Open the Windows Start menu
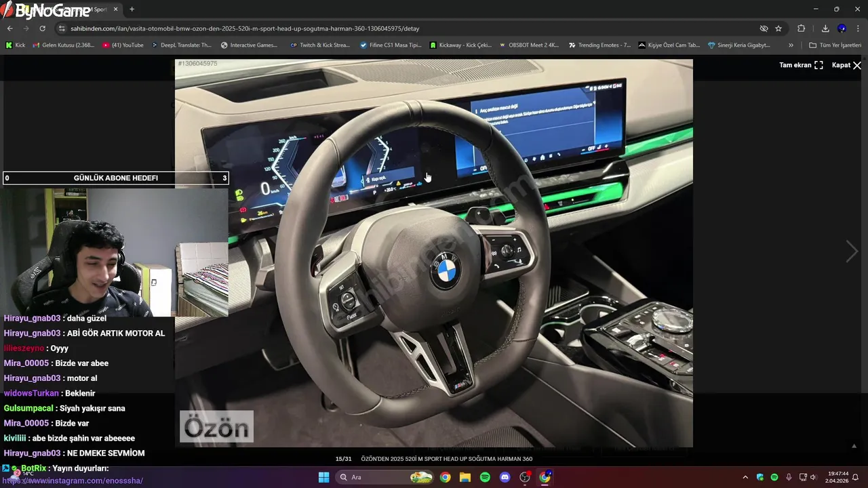 tap(323, 477)
